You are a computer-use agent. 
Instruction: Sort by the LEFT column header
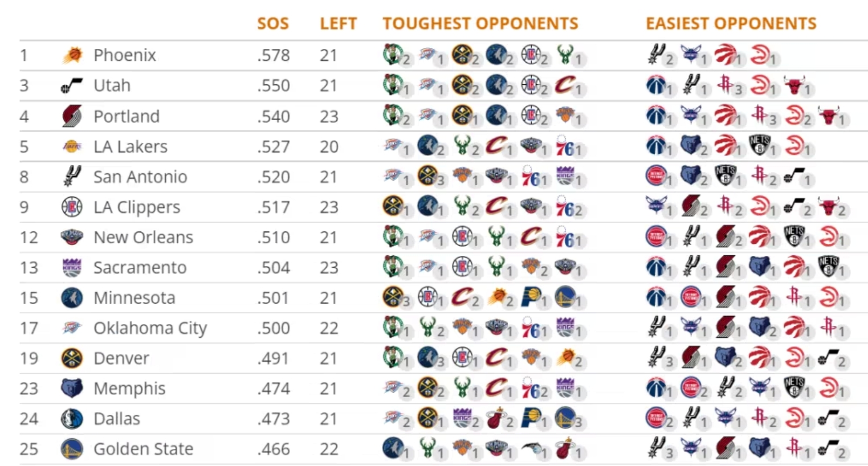pos(338,23)
